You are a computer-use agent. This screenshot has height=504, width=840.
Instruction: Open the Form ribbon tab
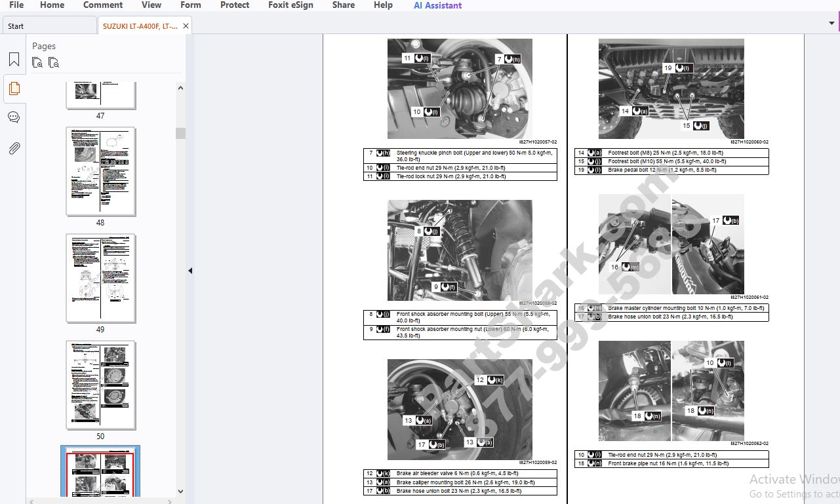(191, 5)
